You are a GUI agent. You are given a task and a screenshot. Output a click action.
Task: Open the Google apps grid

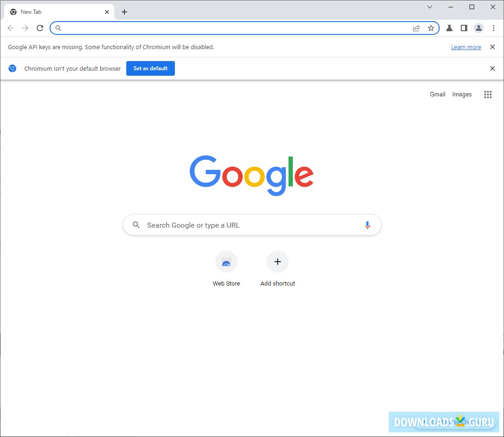pos(487,95)
